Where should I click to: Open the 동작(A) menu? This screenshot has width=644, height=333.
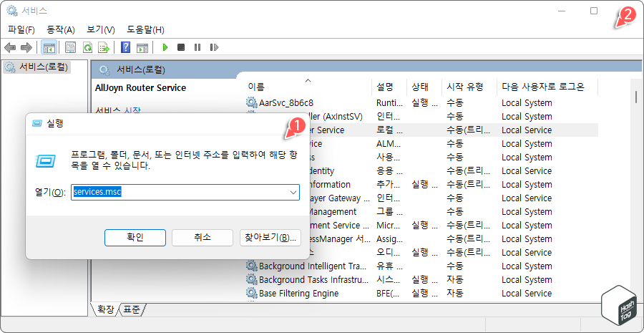(x=61, y=29)
